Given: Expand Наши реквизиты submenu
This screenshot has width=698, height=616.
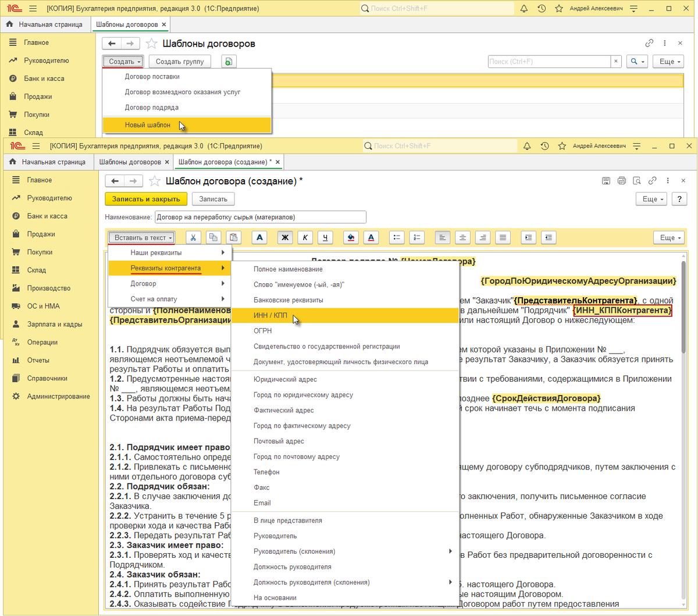Looking at the screenshot, I should click(x=170, y=253).
